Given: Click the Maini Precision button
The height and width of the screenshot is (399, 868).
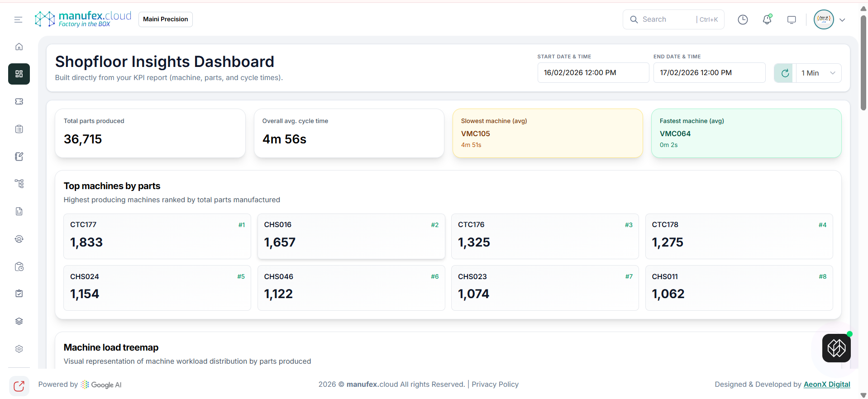Looking at the screenshot, I should pyautogui.click(x=166, y=19).
